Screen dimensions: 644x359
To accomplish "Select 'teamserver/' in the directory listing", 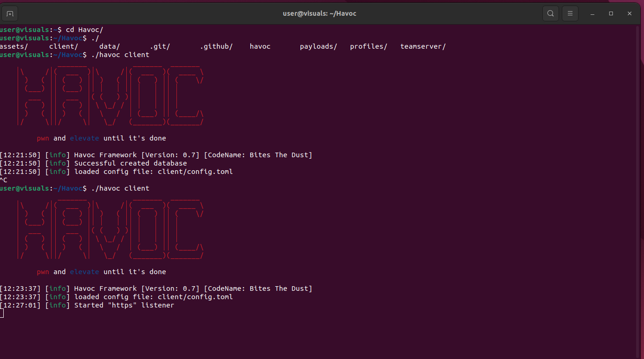I will 423,46.
